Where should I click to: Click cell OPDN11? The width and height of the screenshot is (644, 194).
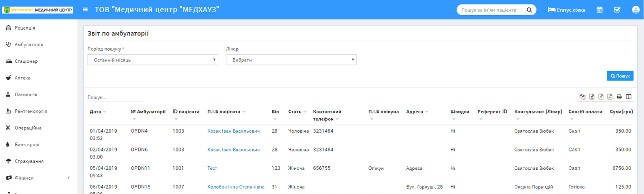(140, 168)
